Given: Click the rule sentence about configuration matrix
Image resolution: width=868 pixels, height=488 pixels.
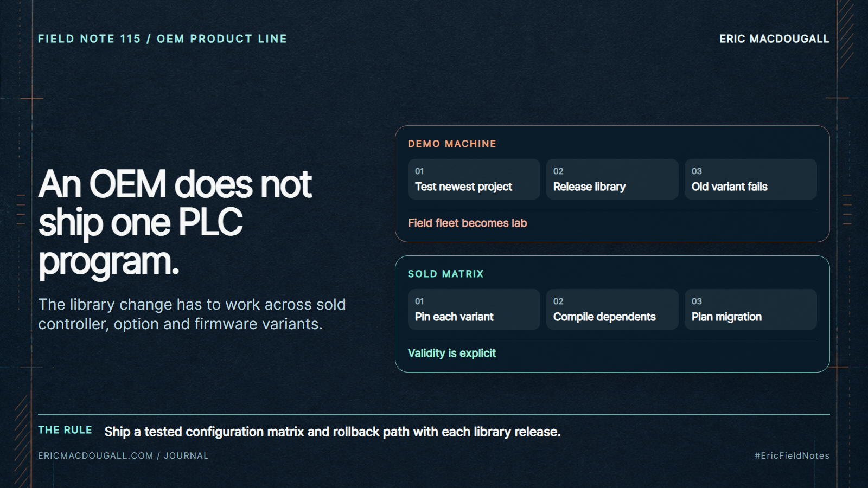Looking at the screenshot, I should coord(333,432).
